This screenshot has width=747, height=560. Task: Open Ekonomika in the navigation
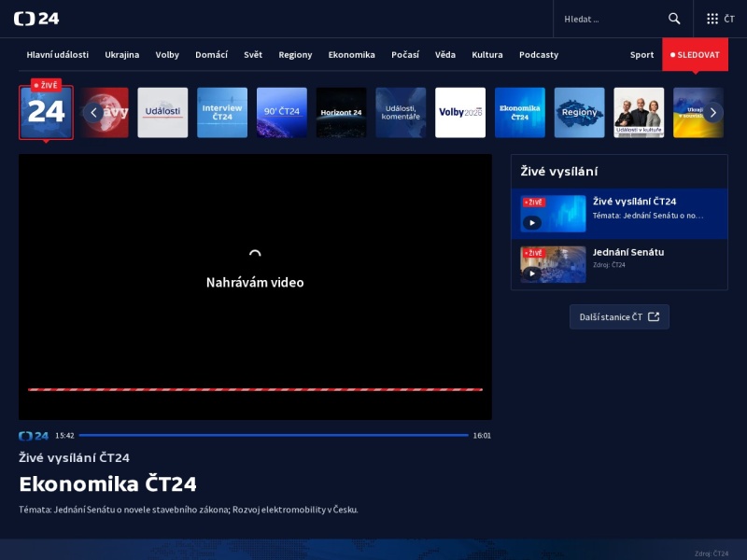pyautogui.click(x=352, y=55)
